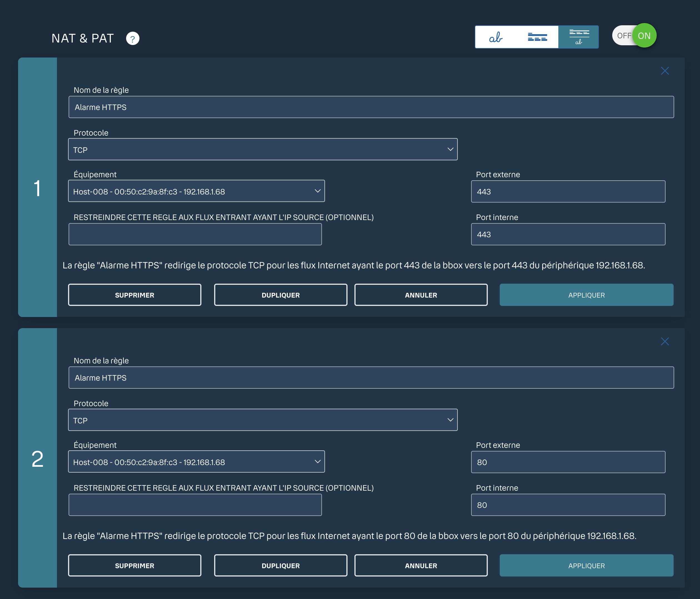Close rule 2 with the X icon
Image resolution: width=700 pixels, height=599 pixels.
coord(664,341)
